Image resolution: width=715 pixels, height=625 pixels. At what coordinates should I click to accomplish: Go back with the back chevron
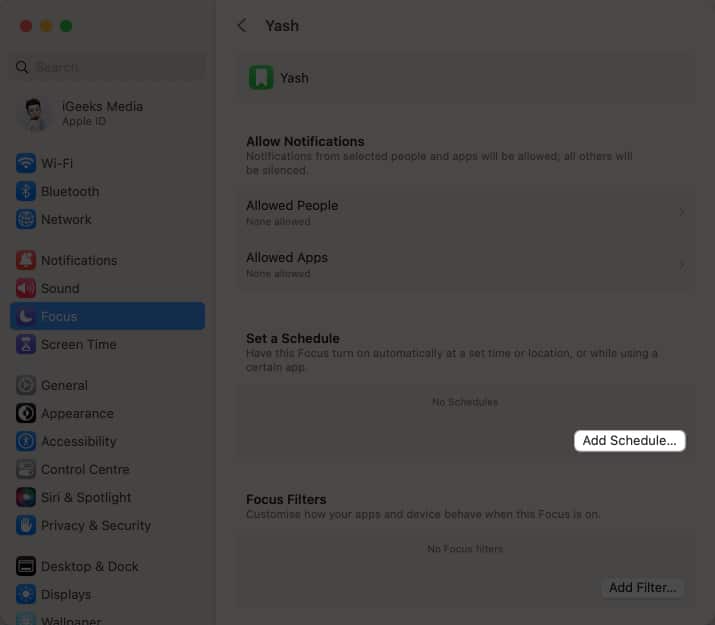[x=242, y=25]
